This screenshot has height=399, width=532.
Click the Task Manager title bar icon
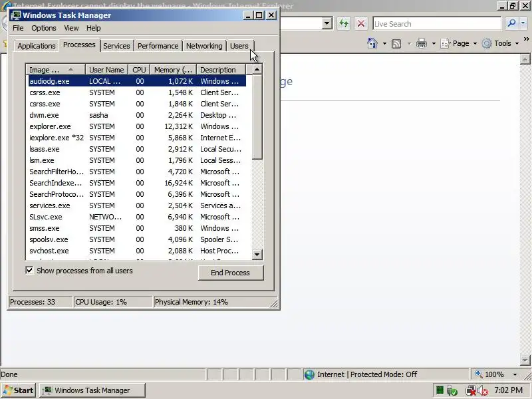[x=15, y=15]
